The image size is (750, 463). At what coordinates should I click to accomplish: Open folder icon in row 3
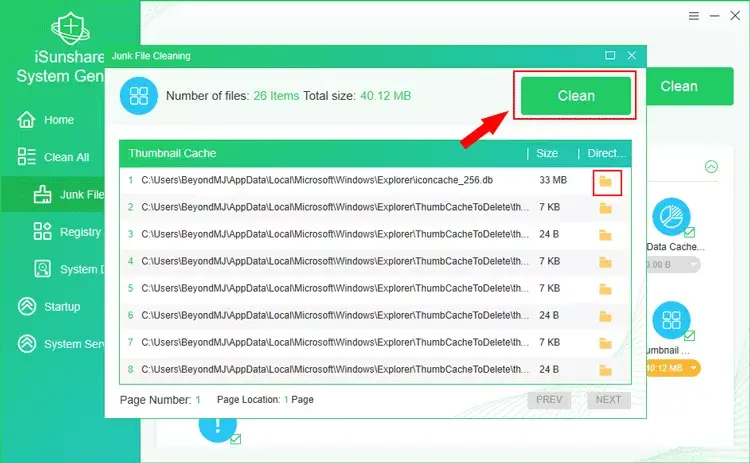click(606, 235)
